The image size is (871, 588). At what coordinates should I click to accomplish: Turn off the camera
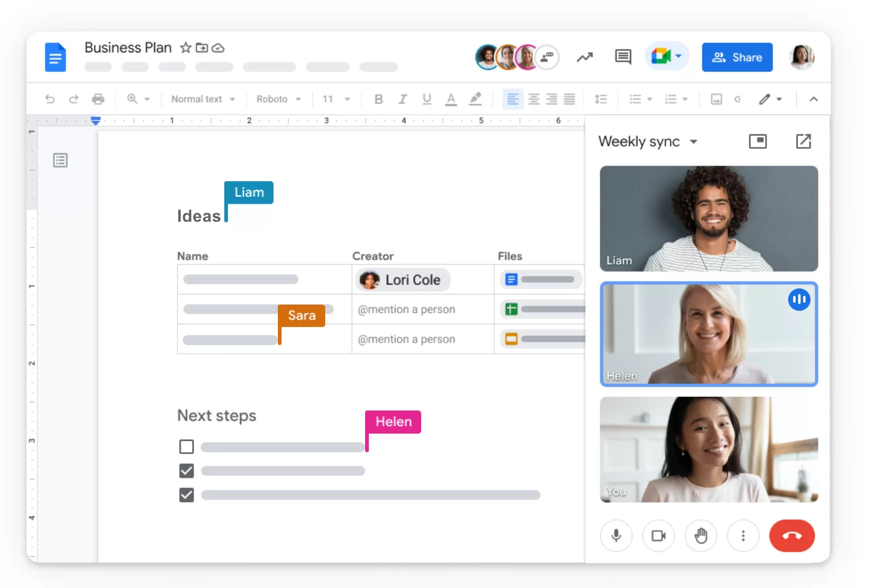click(659, 536)
